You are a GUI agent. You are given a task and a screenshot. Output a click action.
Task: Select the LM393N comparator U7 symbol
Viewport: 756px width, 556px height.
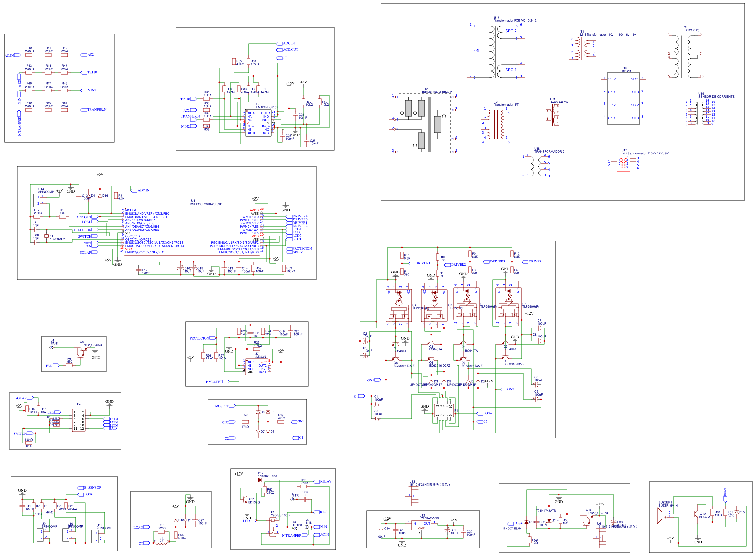pos(256,367)
